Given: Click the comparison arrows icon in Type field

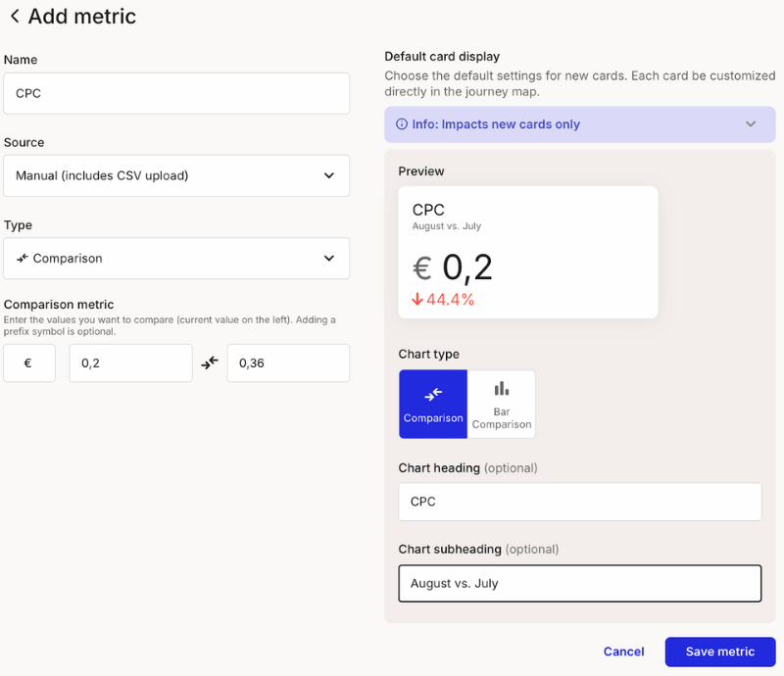Looking at the screenshot, I should coord(22,259).
